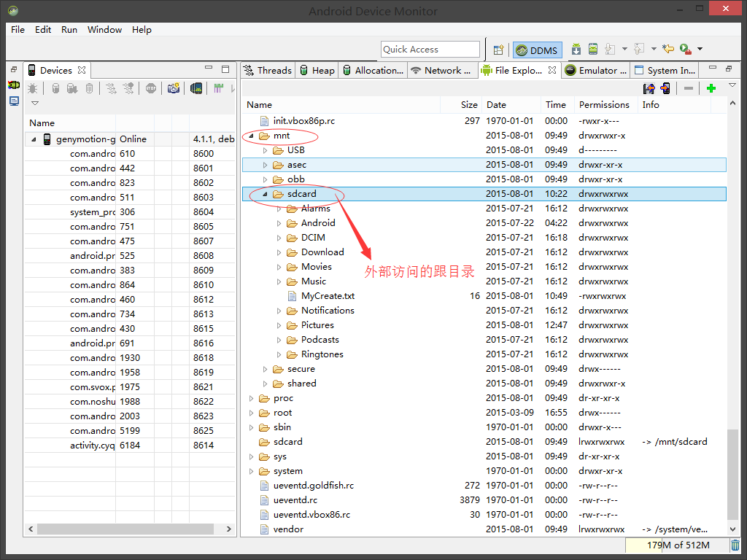Switch to the Emulator Control tab
This screenshot has width=747, height=560.
596,71
